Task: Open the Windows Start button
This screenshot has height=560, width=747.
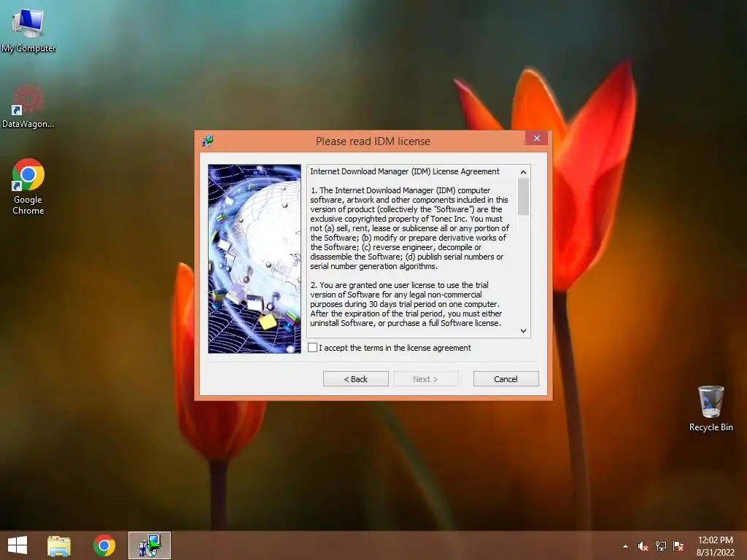Action: pos(18,545)
